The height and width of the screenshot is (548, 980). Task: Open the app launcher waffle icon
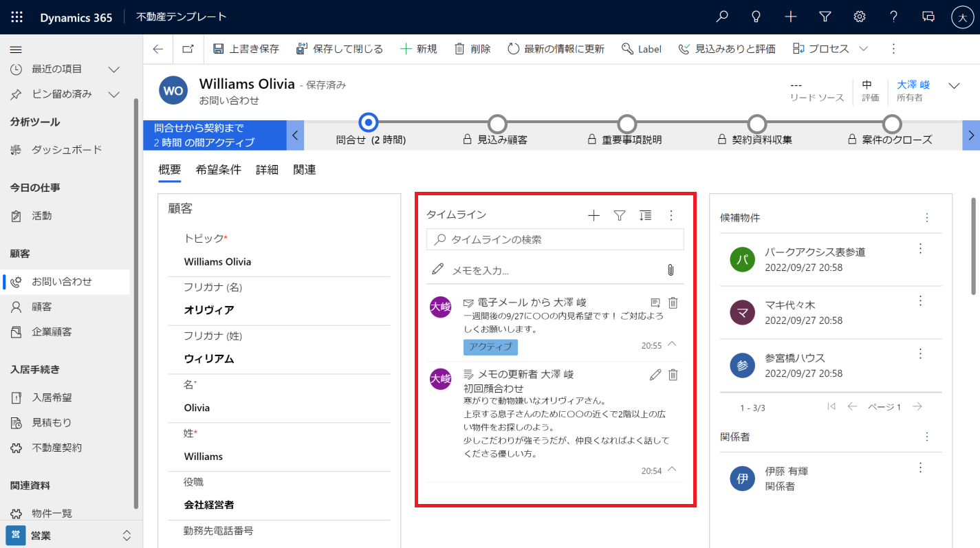point(17,17)
